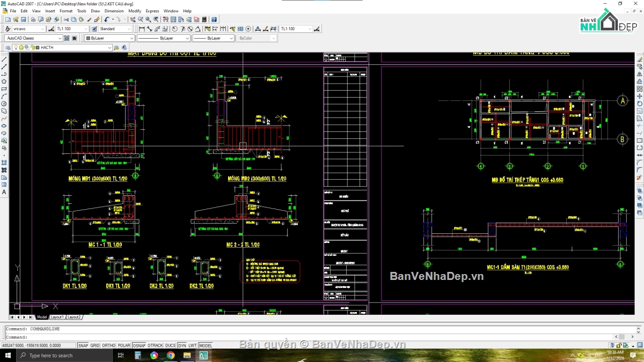Click the Undo arrow icon
This screenshot has width=644, height=362.
(x=106, y=19)
